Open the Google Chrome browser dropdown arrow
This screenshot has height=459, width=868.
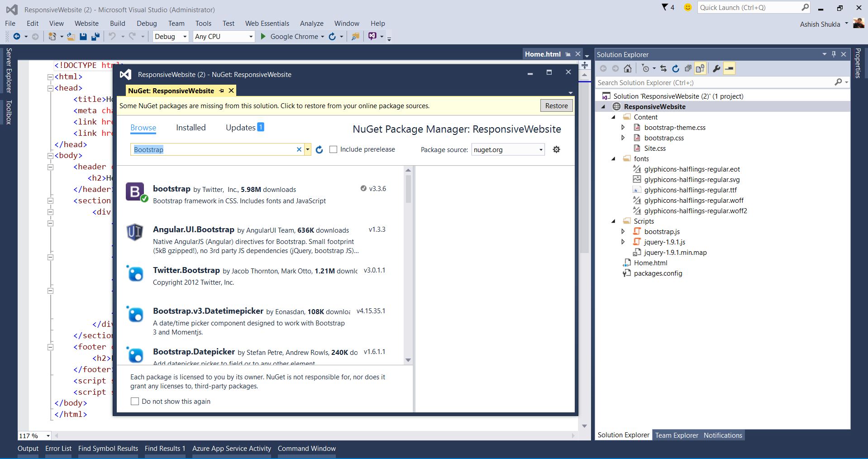click(322, 37)
